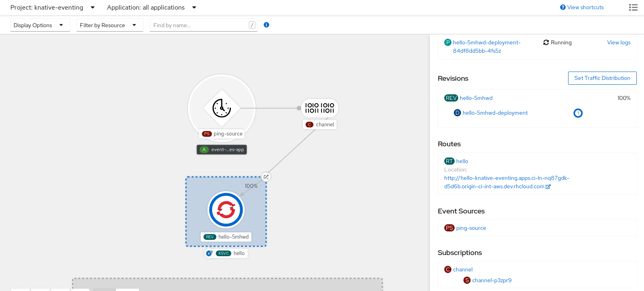This screenshot has height=291, width=644.
Task: Open View logs for the running pod
Action: 618,43
